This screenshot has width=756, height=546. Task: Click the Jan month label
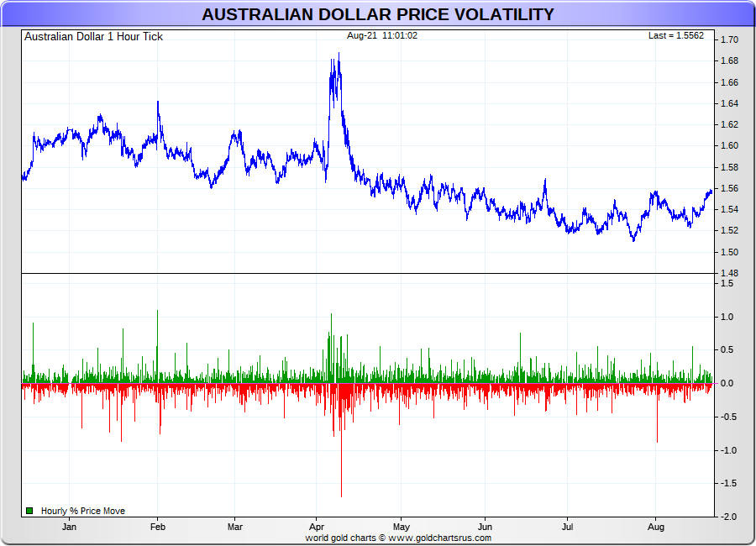tap(69, 527)
